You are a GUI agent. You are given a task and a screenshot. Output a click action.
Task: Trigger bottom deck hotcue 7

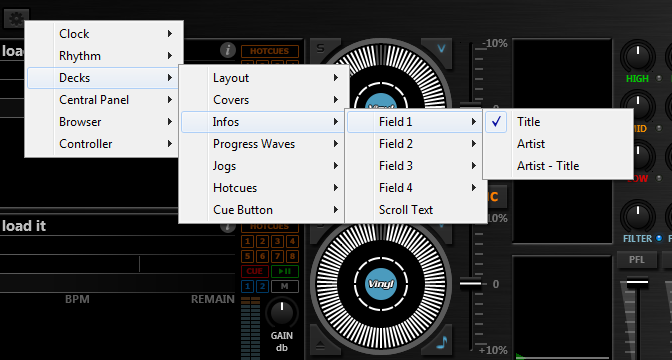pyautogui.click(x=277, y=256)
